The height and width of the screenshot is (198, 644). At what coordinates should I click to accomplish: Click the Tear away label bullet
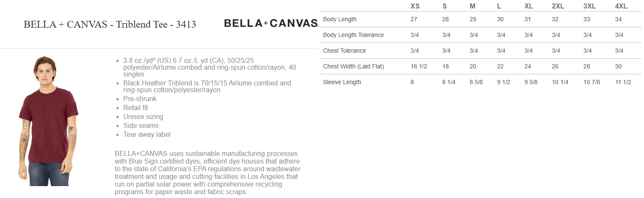click(x=147, y=135)
